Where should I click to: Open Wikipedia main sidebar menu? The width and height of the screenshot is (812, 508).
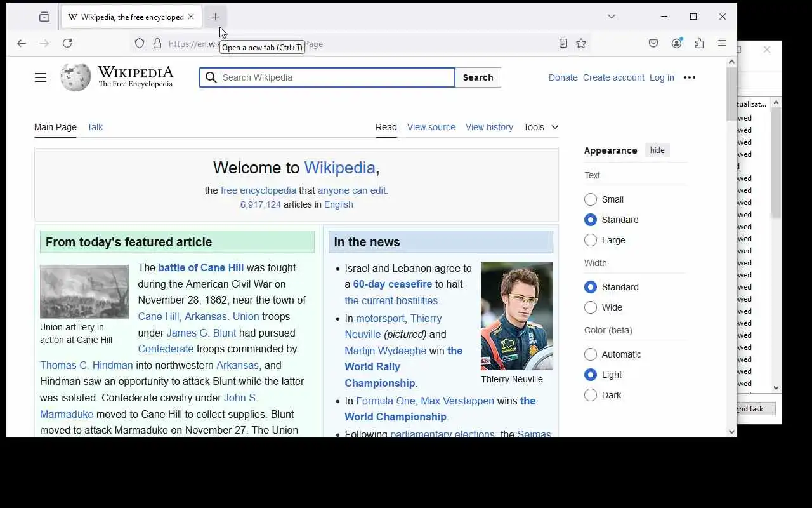41,77
